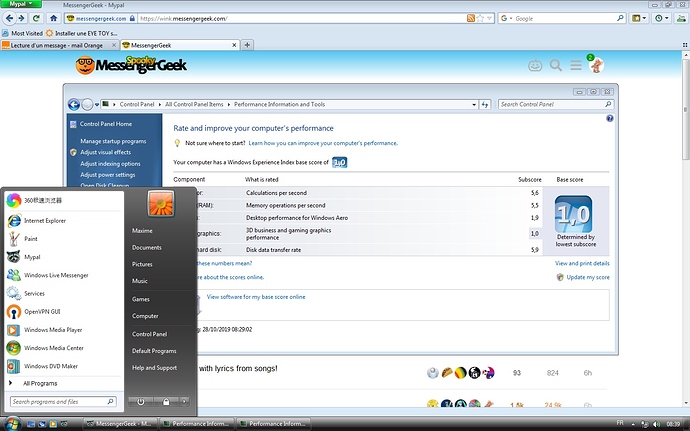Open Windows Media Center from Start menu
Viewport: 690px width, 431px height.
pyautogui.click(x=64, y=348)
